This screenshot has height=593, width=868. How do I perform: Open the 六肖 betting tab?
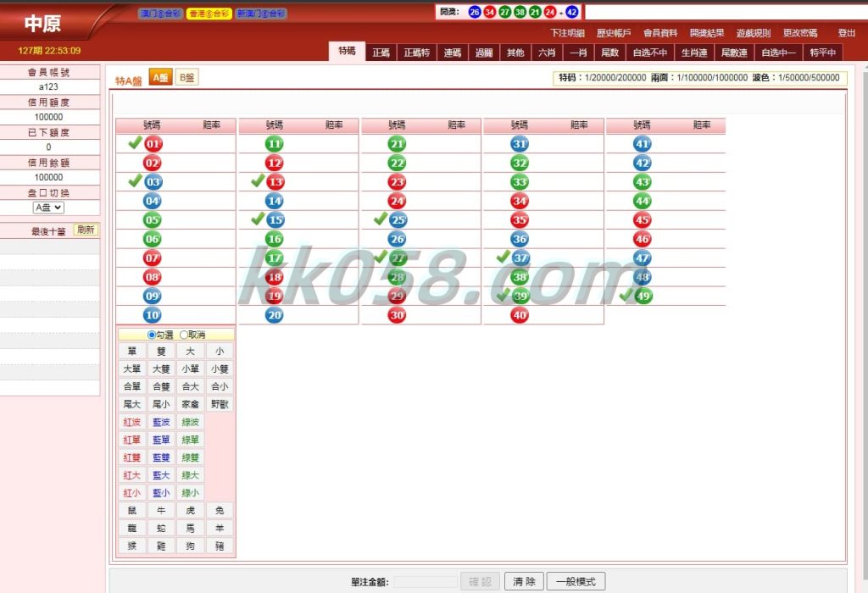[547, 53]
